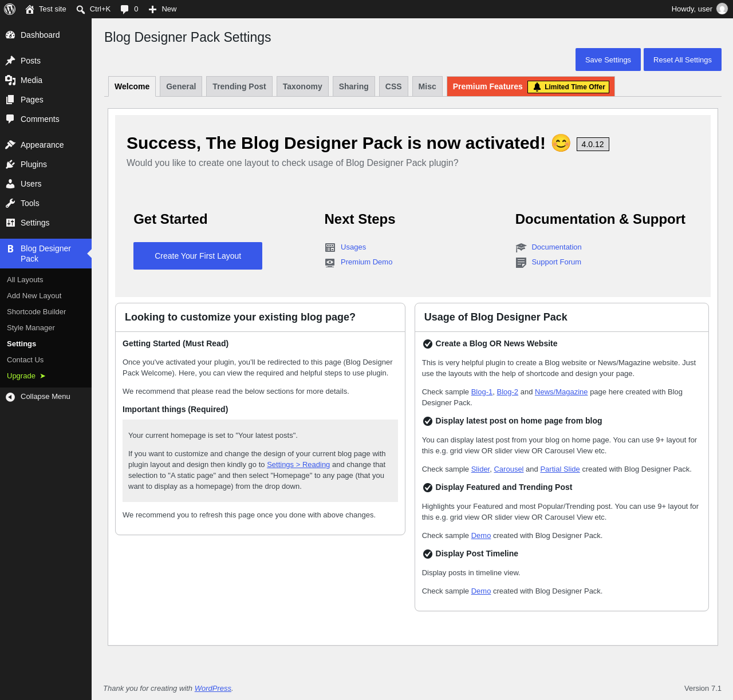This screenshot has width=733, height=700.
Task: Click the Version 7.1 footer text
Action: [703, 689]
